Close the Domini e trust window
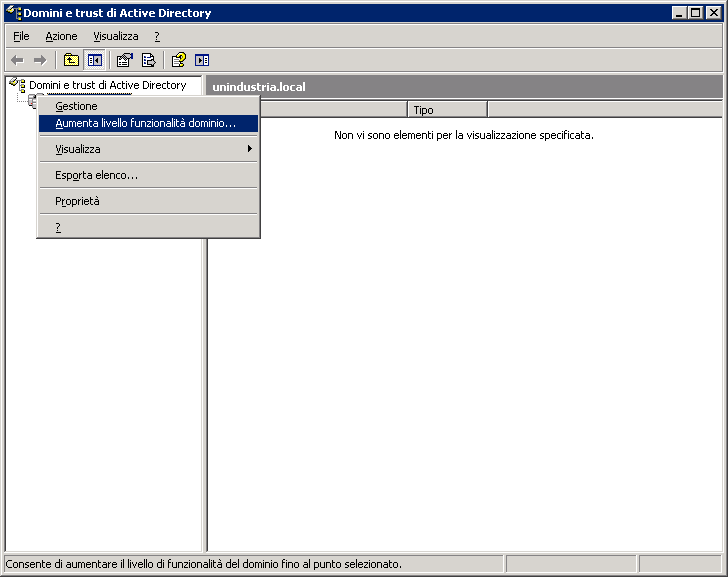 click(714, 13)
